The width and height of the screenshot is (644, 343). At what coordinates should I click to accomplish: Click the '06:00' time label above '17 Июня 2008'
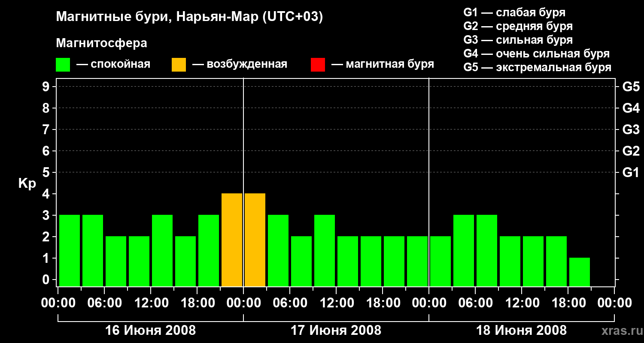(290, 303)
